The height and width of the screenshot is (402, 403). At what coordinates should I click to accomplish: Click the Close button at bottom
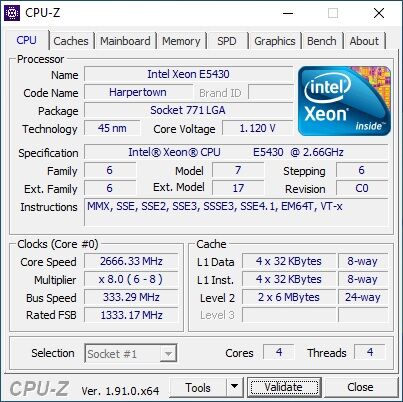360,387
